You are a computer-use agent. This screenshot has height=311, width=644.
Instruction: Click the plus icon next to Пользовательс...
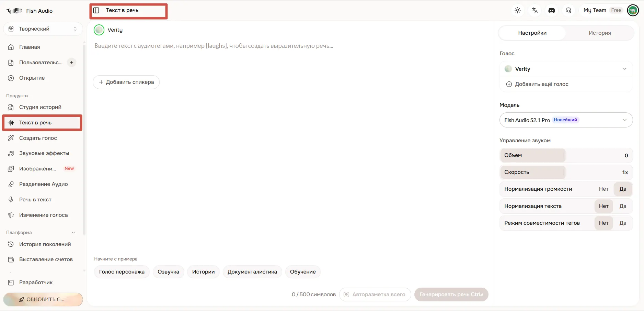(x=72, y=62)
